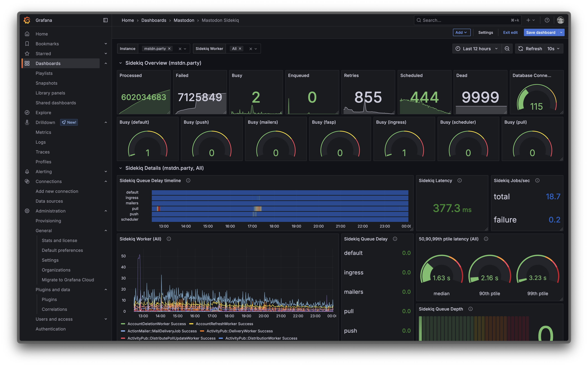This screenshot has width=588, height=366.
Task: Expand the Alerting section chevron
Action: pyautogui.click(x=106, y=171)
